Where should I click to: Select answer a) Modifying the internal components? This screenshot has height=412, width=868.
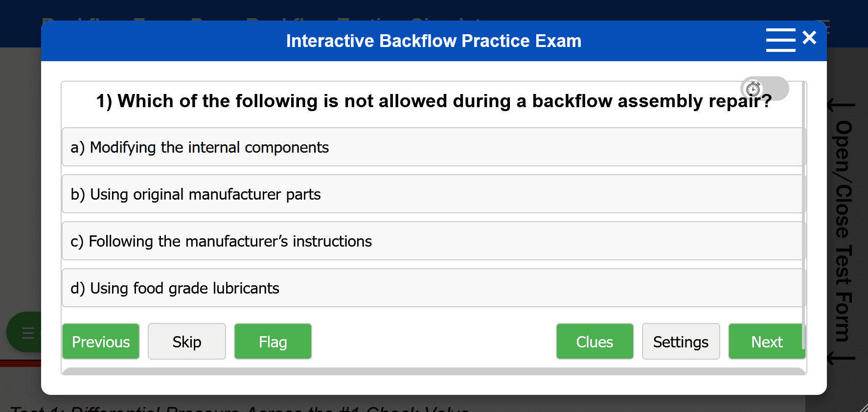[433, 147]
